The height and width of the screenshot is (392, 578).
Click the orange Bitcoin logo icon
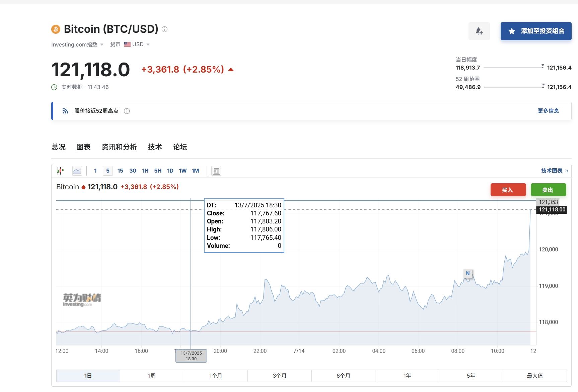tap(56, 29)
